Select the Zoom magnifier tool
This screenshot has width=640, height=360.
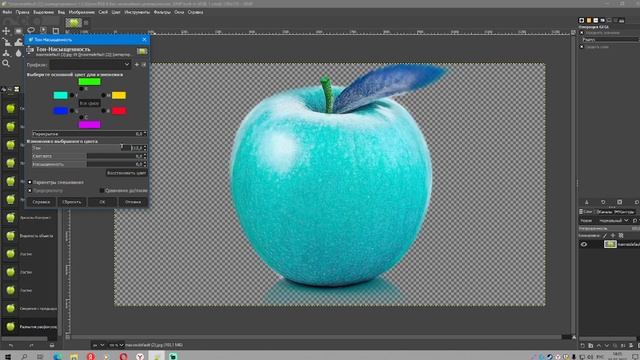[x=6, y=63]
